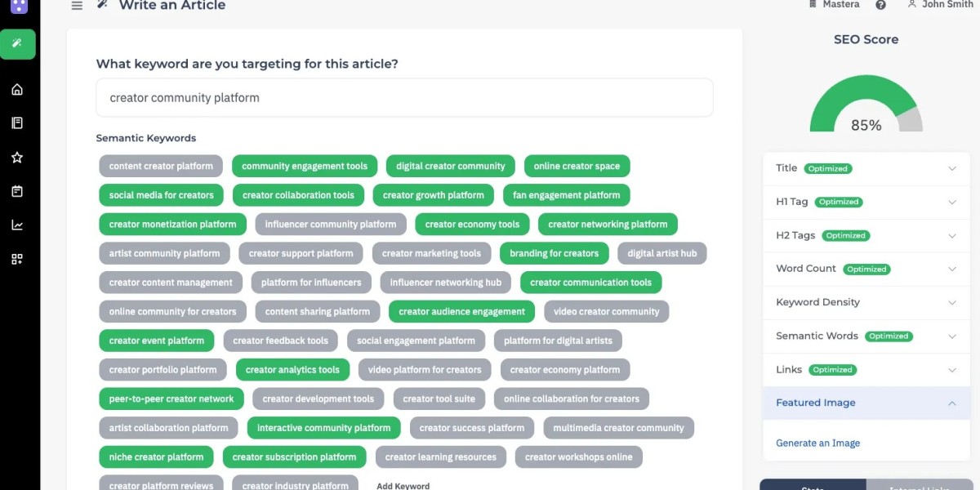Screen dimensions: 980x490
Task: Expand the Title SEO section
Action: tap(866, 168)
